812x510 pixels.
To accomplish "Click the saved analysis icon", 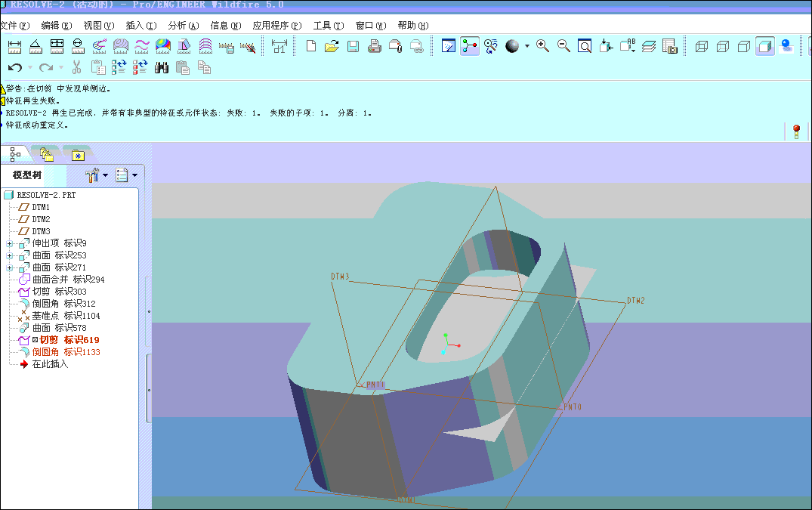I will [227, 48].
